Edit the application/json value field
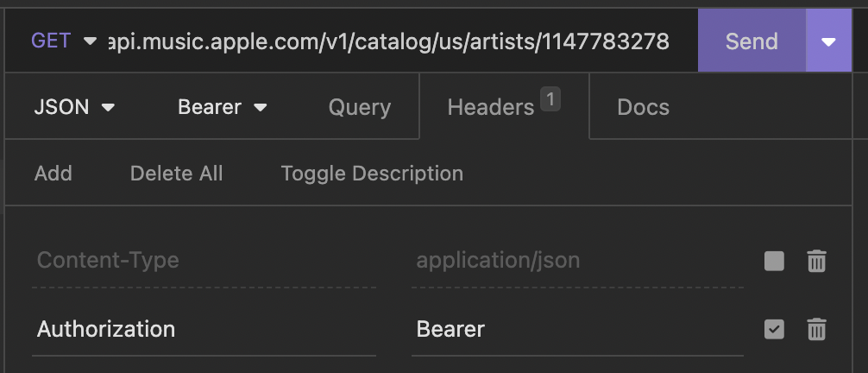 click(576, 261)
